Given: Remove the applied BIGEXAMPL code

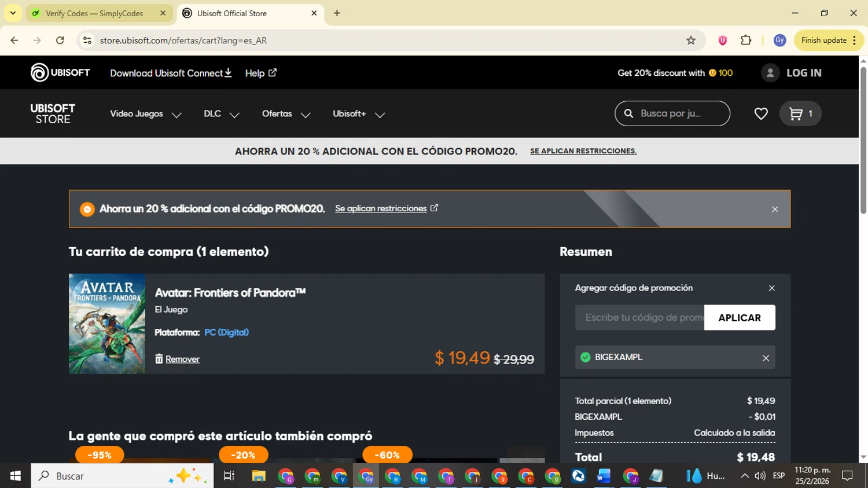Looking at the screenshot, I should click(x=766, y=358).
